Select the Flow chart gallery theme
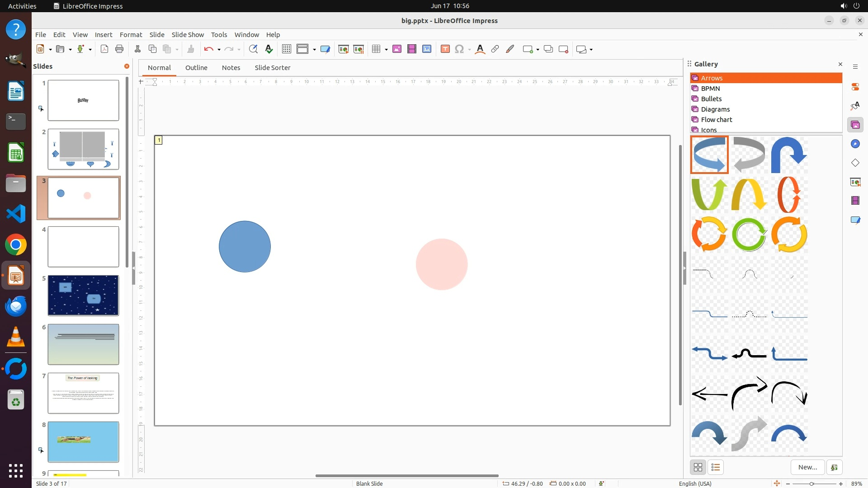This screenshot has height=488, width=868. pos(716,120)
